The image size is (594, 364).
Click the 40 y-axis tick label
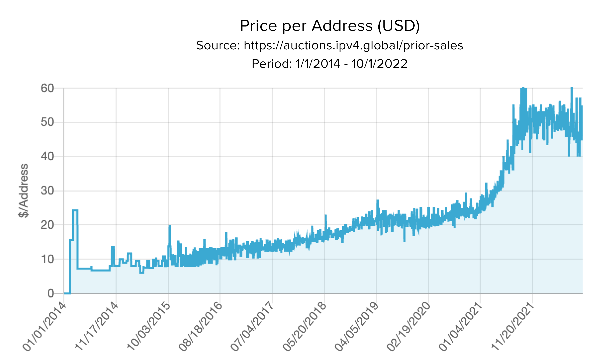point(47,157)
